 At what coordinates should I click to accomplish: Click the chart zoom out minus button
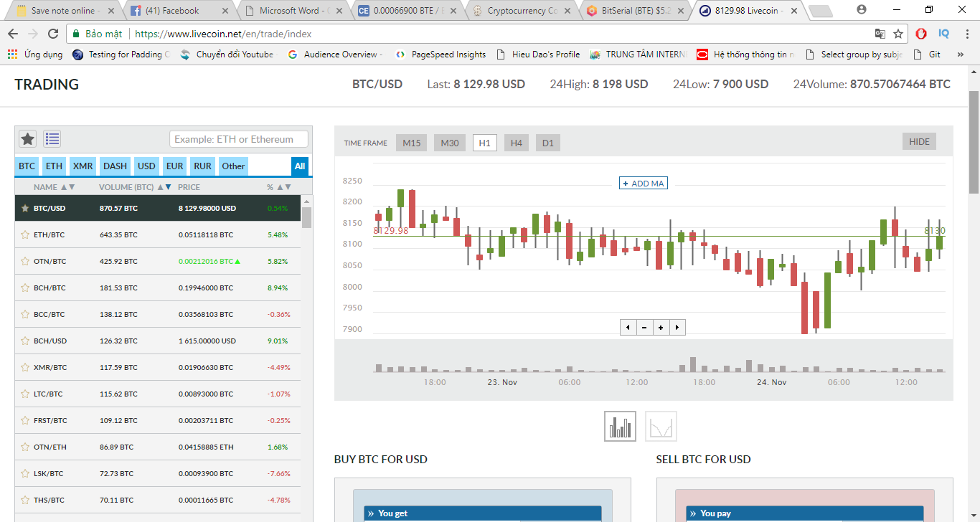click(x=644, y=327)
